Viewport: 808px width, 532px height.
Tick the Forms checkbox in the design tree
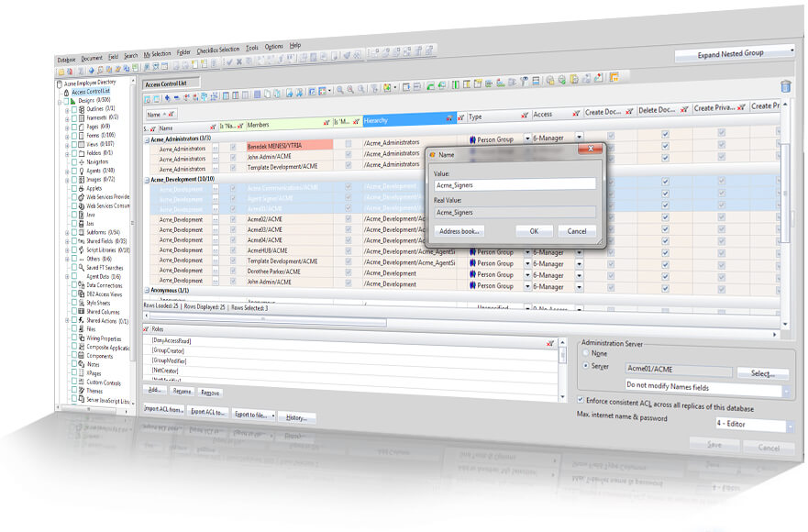tap(74, 136)
